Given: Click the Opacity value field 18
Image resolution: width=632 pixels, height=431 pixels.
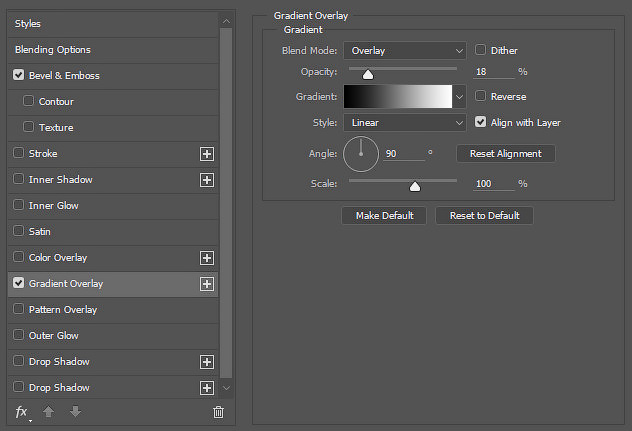Looking at the screenshot, I should [x=494, y=72].
